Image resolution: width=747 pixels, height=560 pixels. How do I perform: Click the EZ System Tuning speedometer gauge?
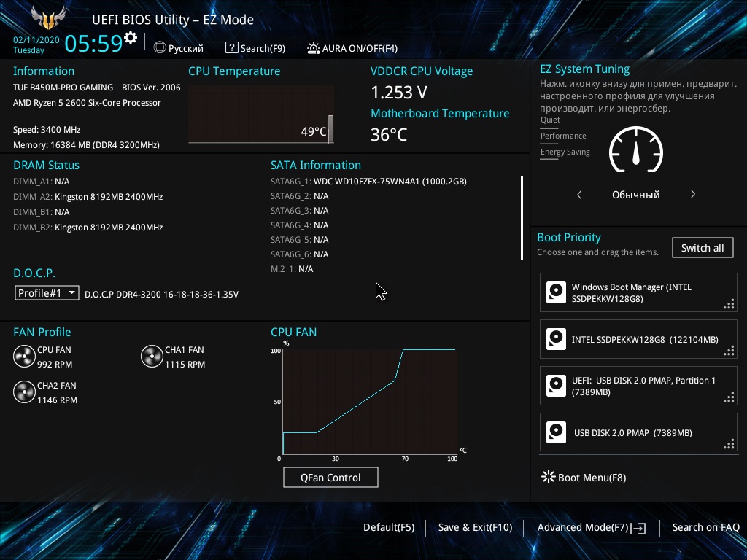pyautogui.click(x=636, y=149)
